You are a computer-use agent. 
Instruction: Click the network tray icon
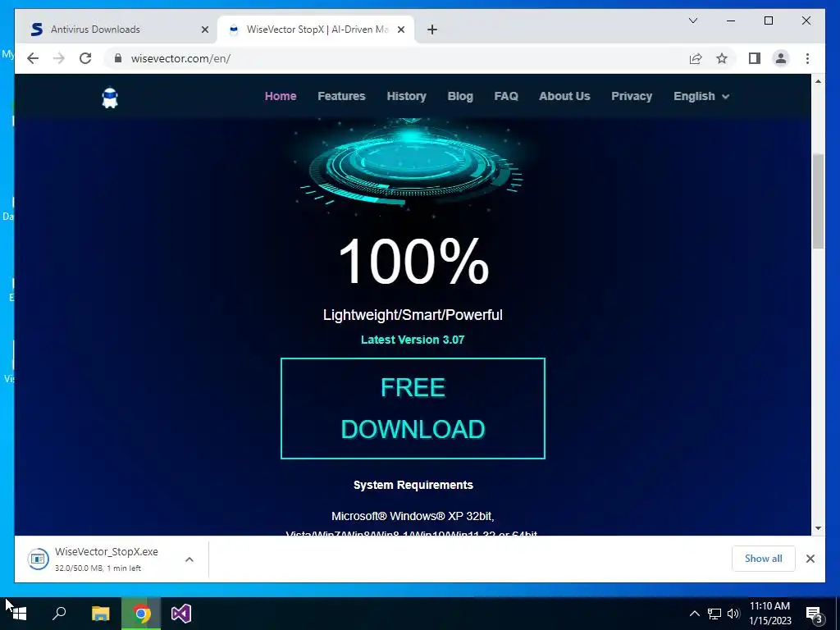(714, 614)
